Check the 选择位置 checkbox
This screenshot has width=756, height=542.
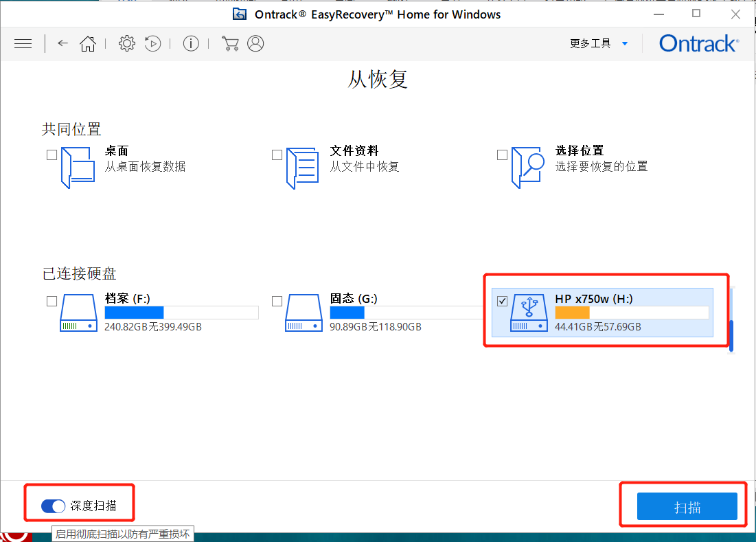pos(502,155)
